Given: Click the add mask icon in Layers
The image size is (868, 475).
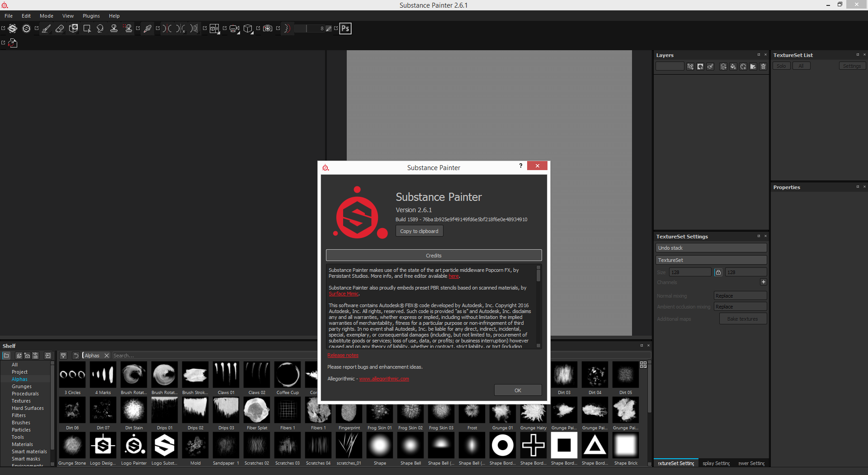Looking at the screenshot, I should (700, 66).
